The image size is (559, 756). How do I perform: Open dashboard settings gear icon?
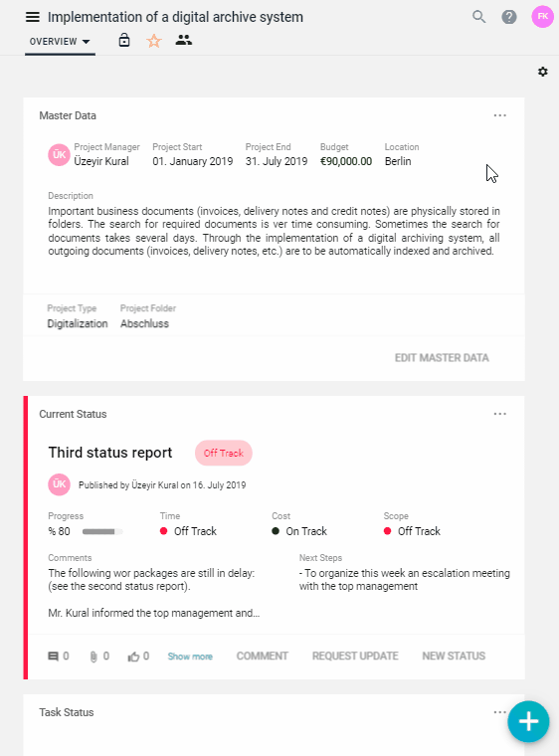543,72
